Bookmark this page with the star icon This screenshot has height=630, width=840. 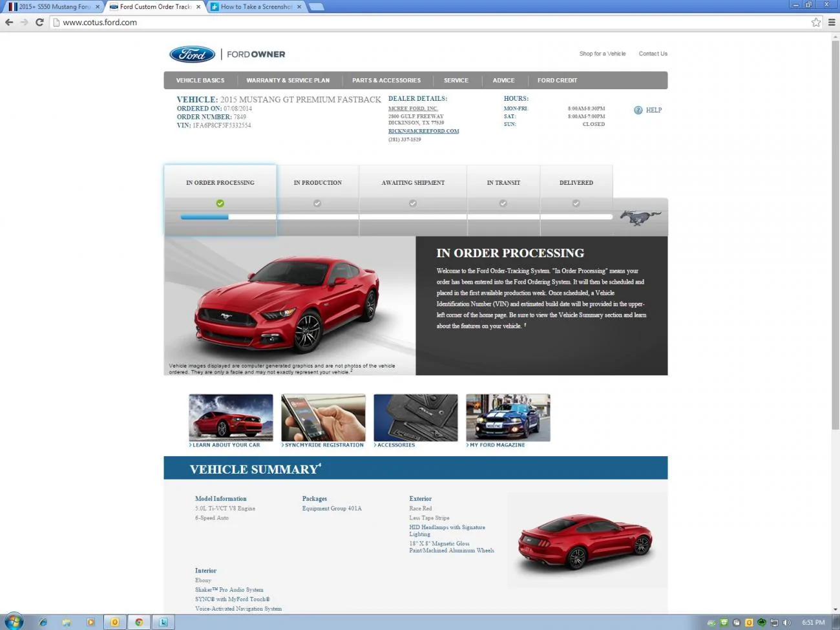pyautogui.click(x=816, y=22)
